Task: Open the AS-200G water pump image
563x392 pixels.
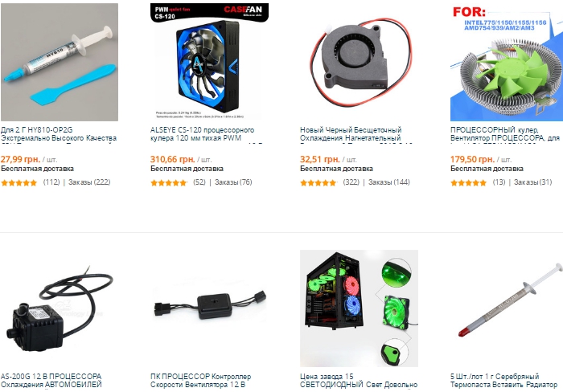Action: (x=60, y=308)
